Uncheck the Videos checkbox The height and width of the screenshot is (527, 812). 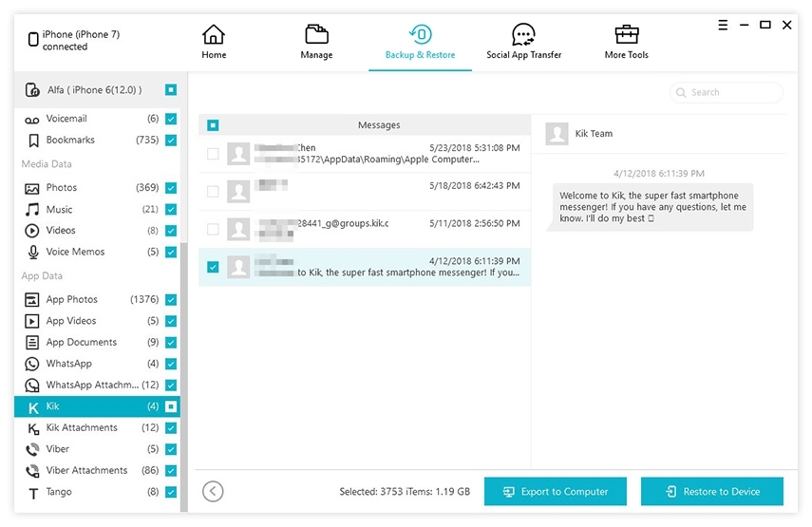(x=171, y=231)
